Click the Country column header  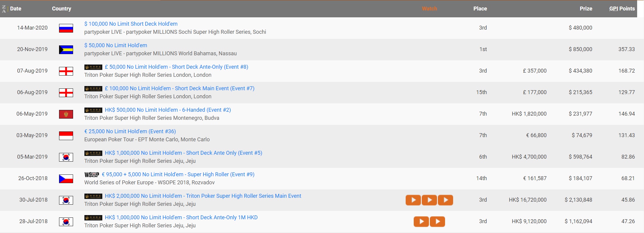coord(61,9)
